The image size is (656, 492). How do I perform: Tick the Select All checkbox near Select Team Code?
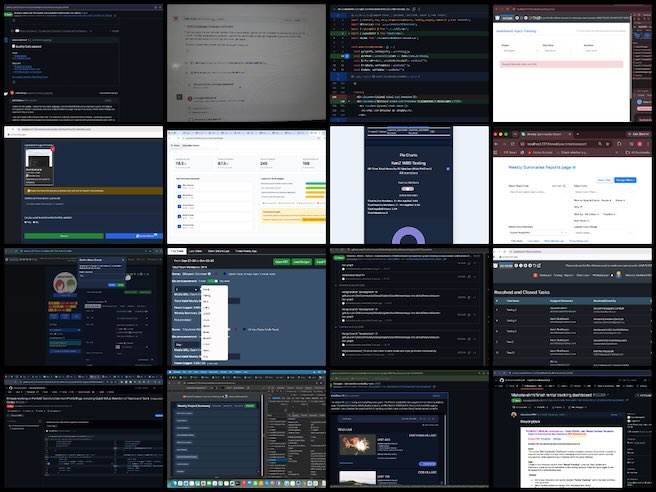(564, 186)
